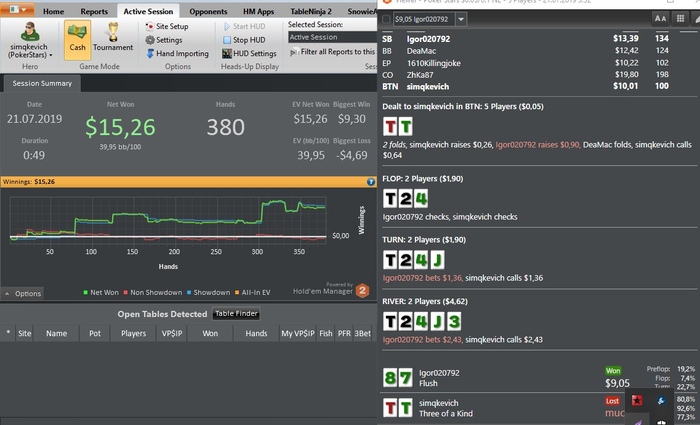Click the 380 hands count
Image resolution: width=700 pixels, height=425 pixels.
tap(225, 127)
